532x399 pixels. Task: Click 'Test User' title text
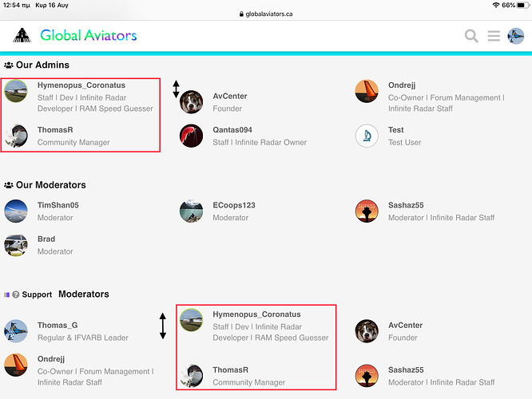click(x=405, y=142)
